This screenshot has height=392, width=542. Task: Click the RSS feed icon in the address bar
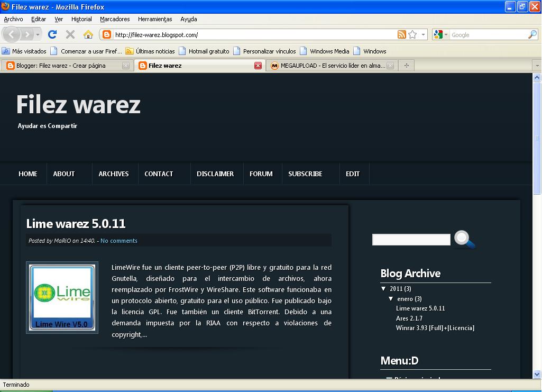tap(401, 34)
